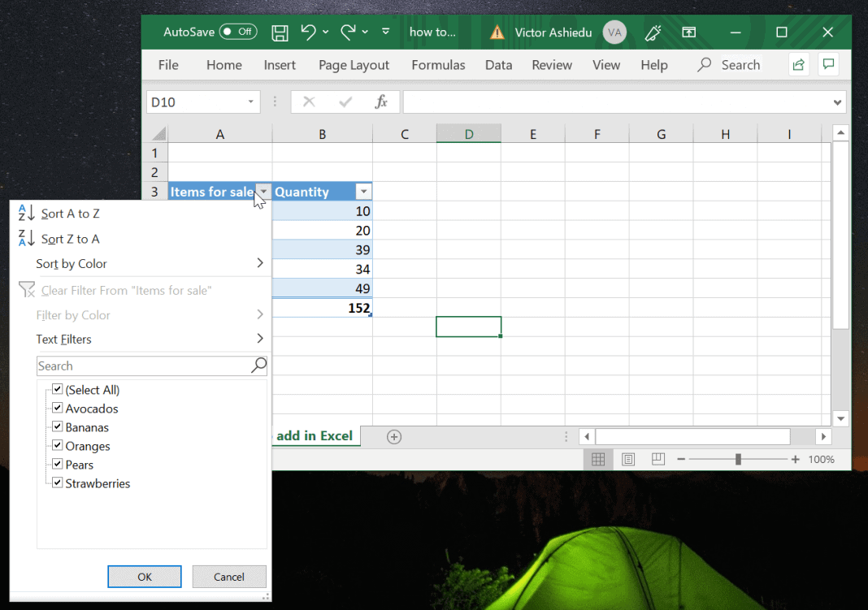Cancel the filter dialog
Viewport: 868px width, 610px height.
click(229, 576)
